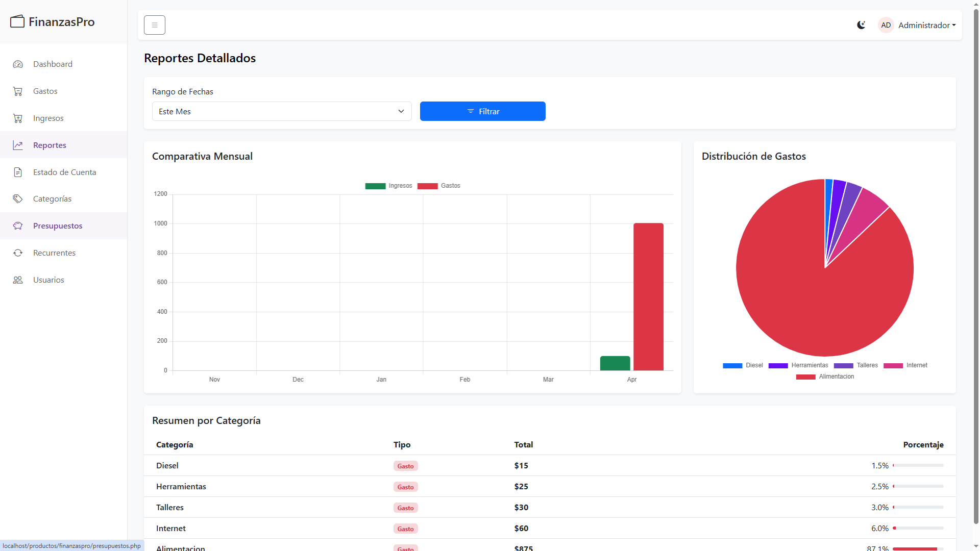Go to Gastos page
The height and width of the screenshot is (551, 980).
(x=63, y=91)
